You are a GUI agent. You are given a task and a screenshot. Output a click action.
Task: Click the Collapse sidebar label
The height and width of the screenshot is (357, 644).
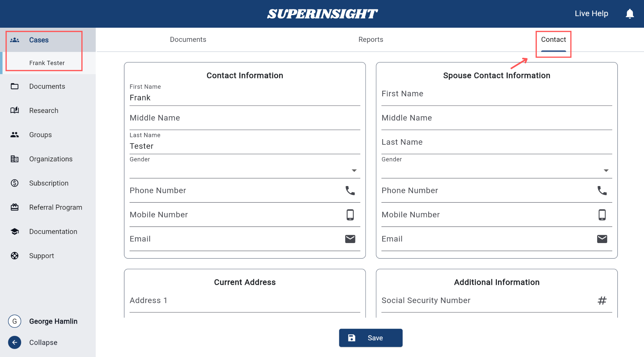tap(43, 343)
